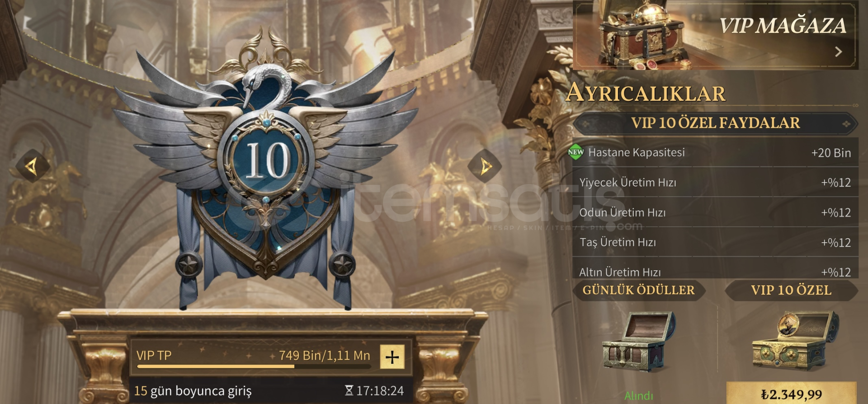Buy VIP 10 pack for ₺2.349,99
Screen dimensions: 868x404
[791, 394]
